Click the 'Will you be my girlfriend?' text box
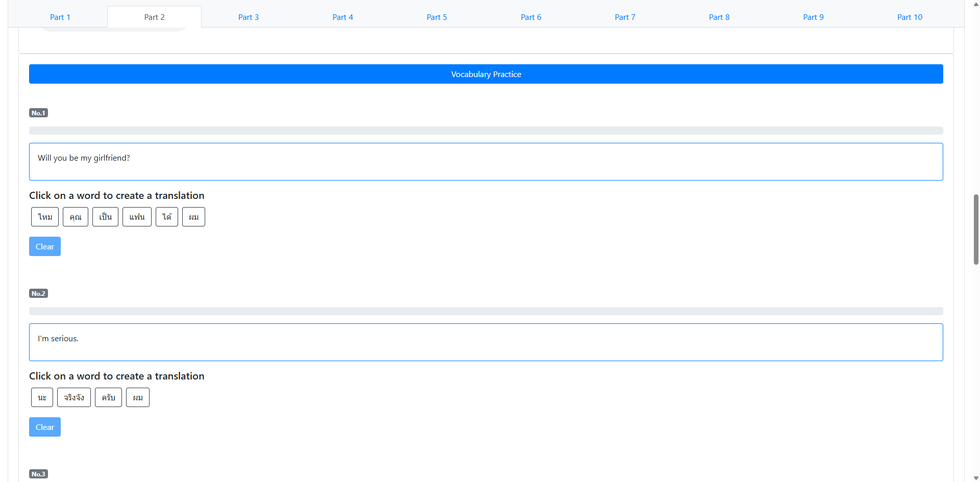The width and height of the screenshot is (980, 482). coord(485,162)
